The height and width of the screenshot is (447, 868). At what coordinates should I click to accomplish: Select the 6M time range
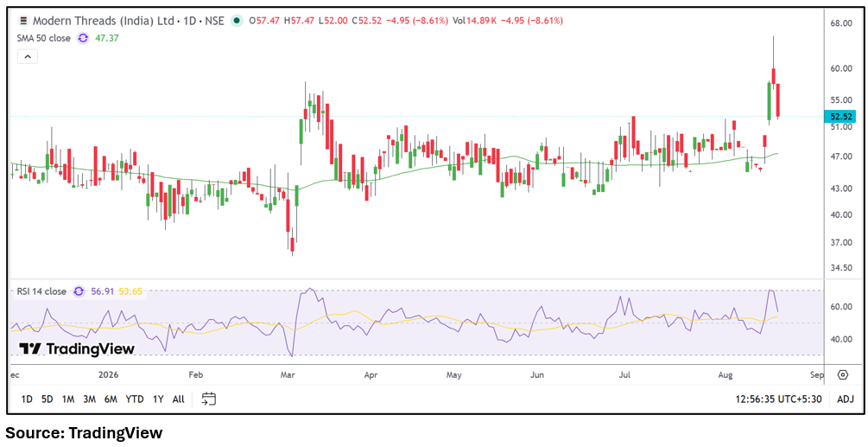point(111,399)
